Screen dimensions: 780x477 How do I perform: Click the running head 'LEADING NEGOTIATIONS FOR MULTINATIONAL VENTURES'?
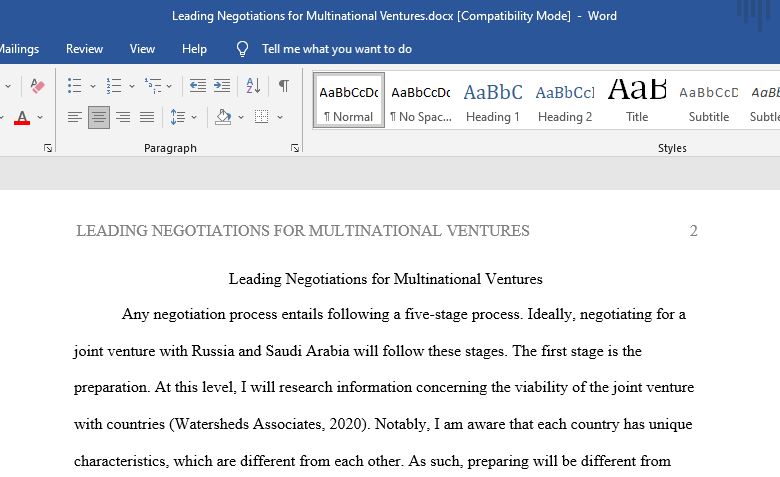pos(302,231)
